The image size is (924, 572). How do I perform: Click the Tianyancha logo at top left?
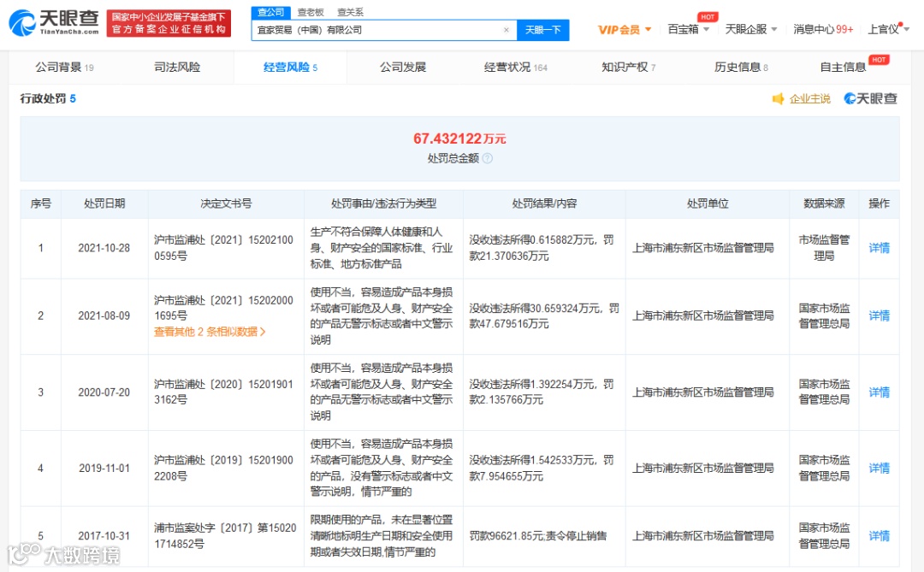click(54, 23)
